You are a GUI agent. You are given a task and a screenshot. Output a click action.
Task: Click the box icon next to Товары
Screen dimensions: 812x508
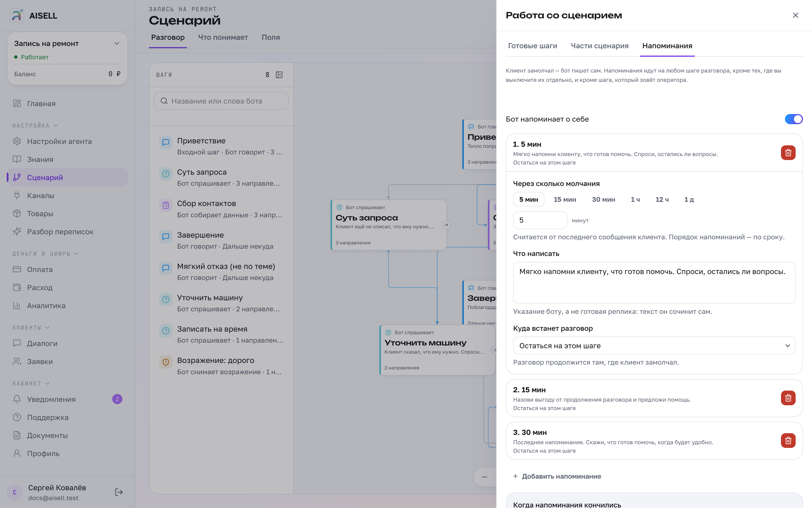click(17, 213)
